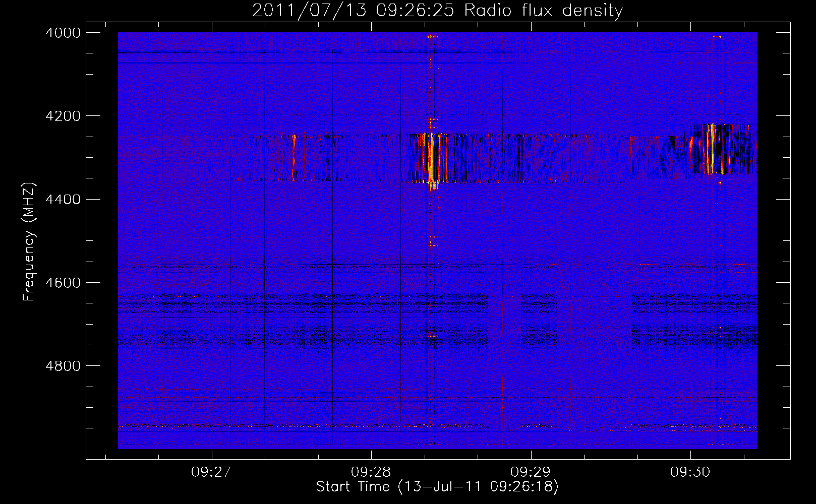This screenshot has width=816, height=504.
Task: Click the 09:27 time axis label
Action: pos(211,472)
